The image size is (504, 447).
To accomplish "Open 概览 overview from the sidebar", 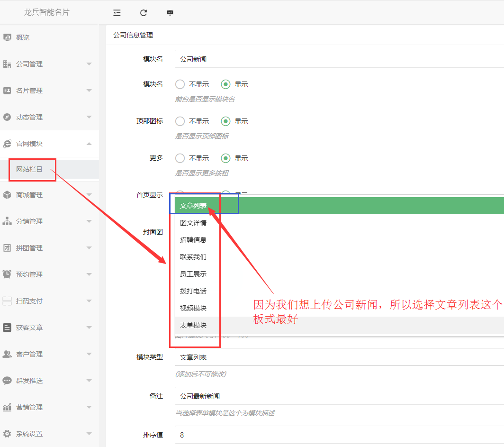I will pyautogui.click(x=22, y=37).
